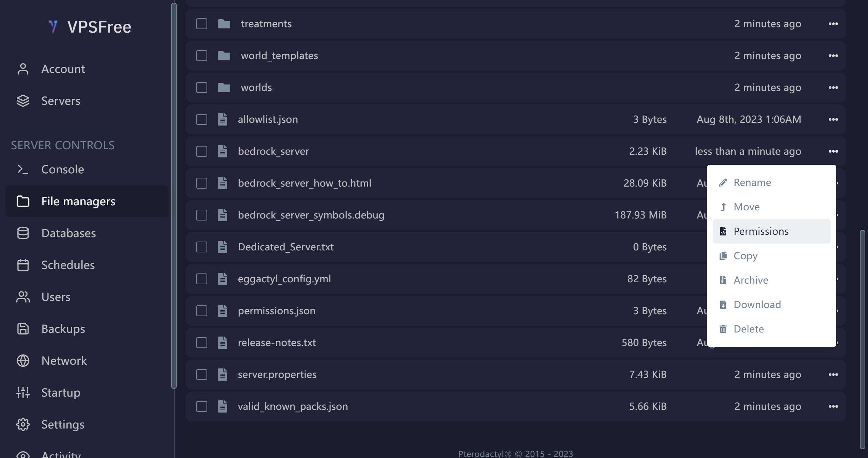Select Delete from the context menu
The image size is (868, 458).
748,329
